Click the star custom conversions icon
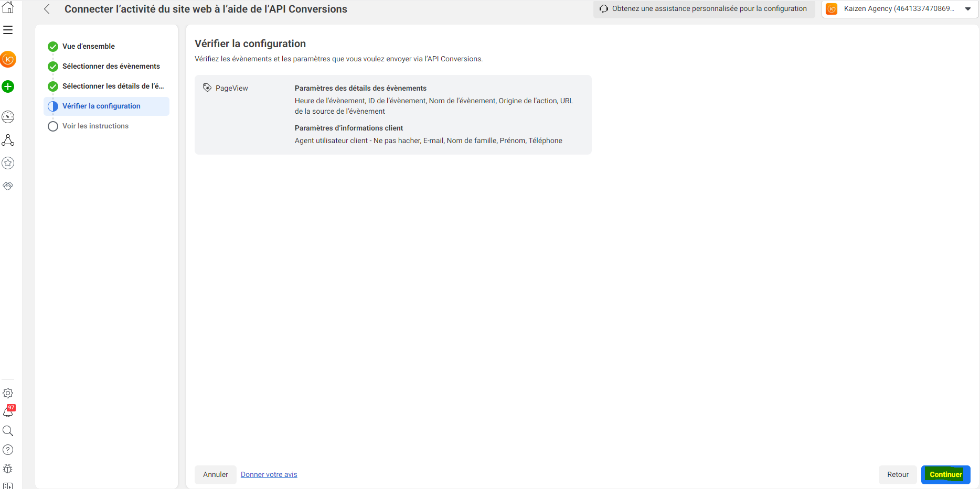This screenshot has width=980, height=489. click(8, 163)
